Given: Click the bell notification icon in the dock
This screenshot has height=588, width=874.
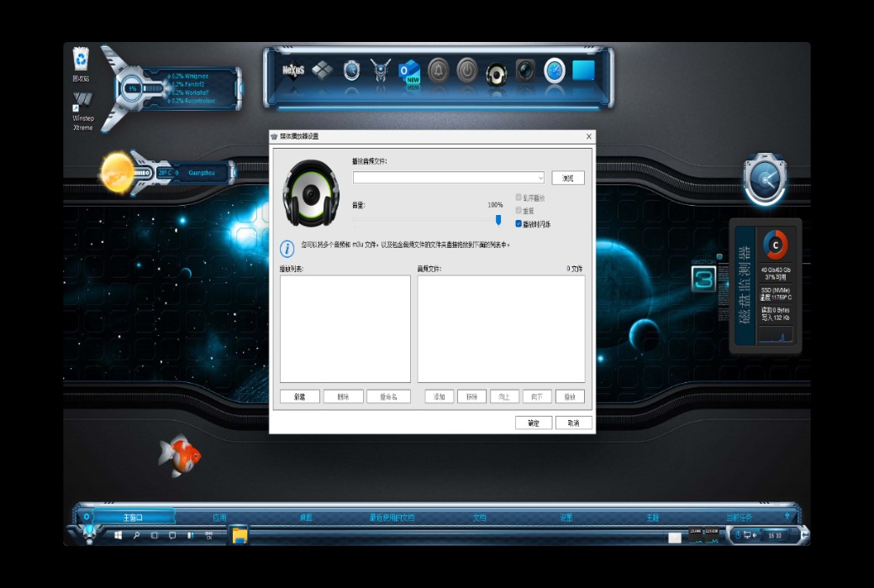Looking at the screenshot, I should pos(437,71).
